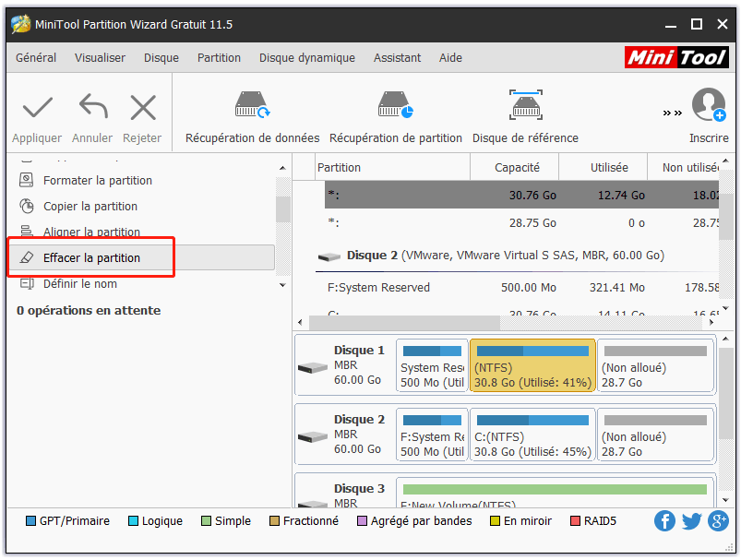Image resolution: width=741 pixels, height=560 pixels.
Task: Click Disque 2 header row icon in list
Action: [329, 256]
